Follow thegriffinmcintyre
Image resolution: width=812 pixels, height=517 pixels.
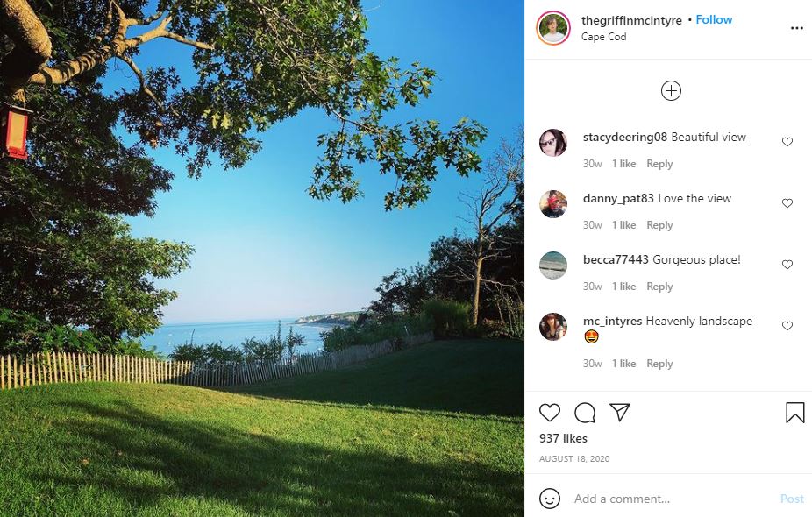coord(714,19)
